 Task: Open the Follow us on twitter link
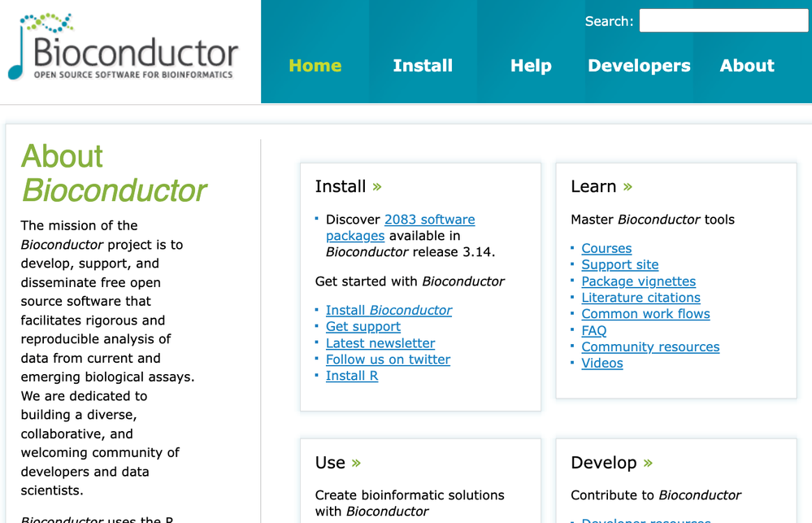click(x=388, y=360)
